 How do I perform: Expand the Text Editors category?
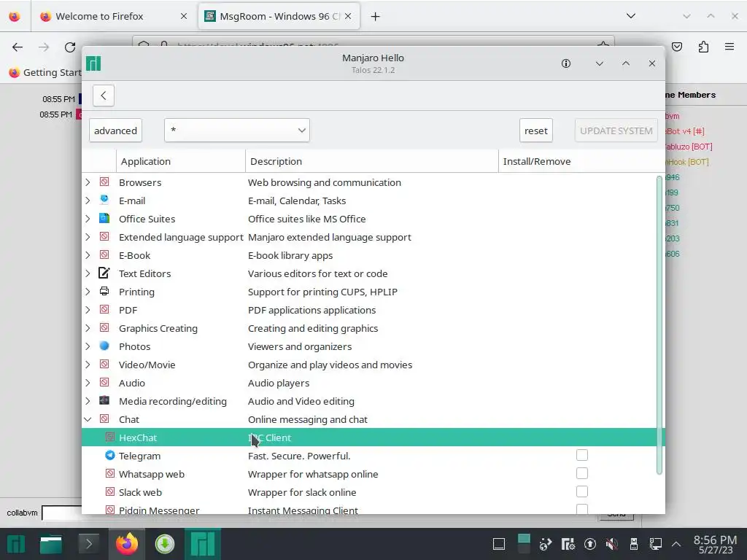pos(88,273)
